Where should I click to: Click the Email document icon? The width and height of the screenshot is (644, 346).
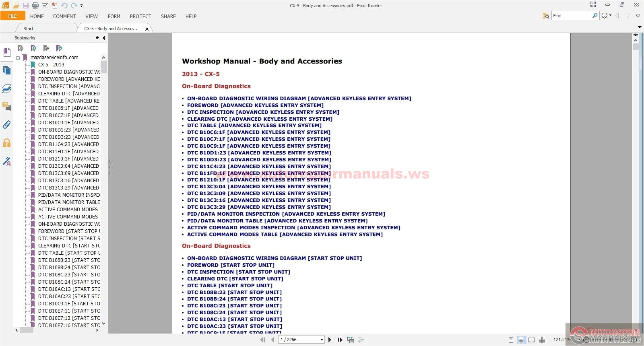pos(45,6)
